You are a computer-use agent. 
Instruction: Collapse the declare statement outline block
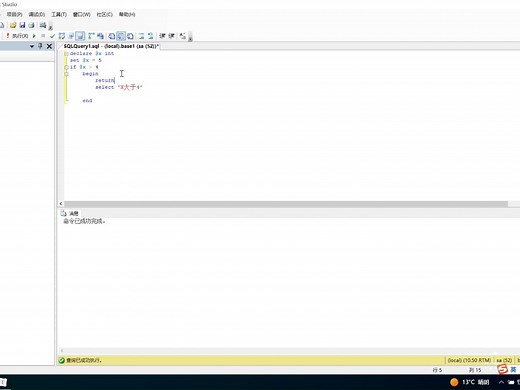click(x=66, y=54)
